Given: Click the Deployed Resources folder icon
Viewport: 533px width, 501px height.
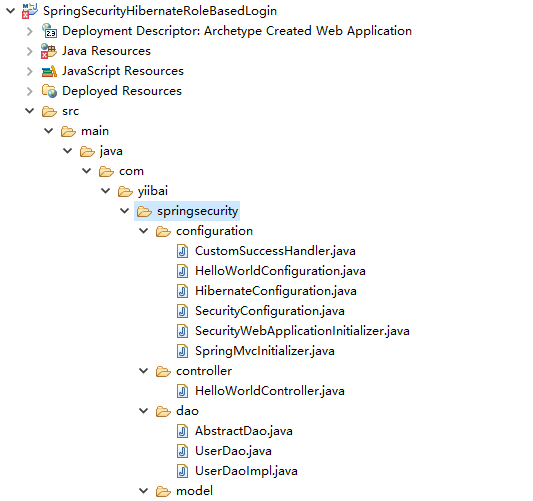Looking at the screenshot, I should click(49, 91).
